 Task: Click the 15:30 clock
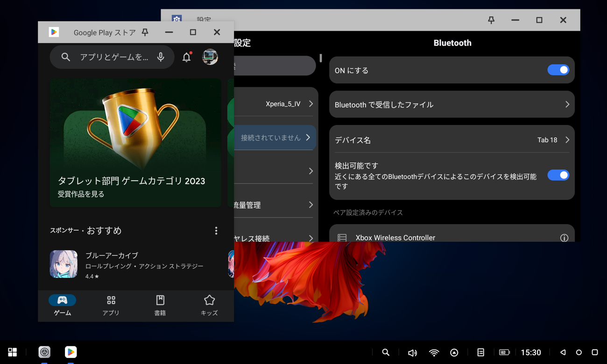[x=531, y=353]
